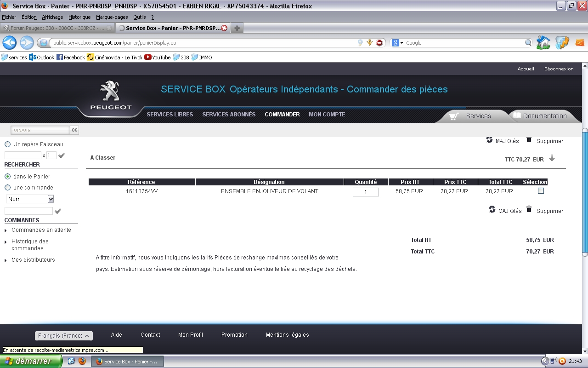Click the shopping cart Services icon
The width and height of the screenshot is (588, 368).
tap(454, 116)
